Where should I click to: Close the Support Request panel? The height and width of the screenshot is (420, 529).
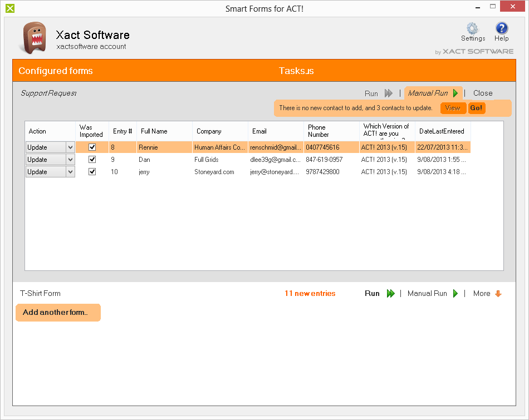point(483,93)
